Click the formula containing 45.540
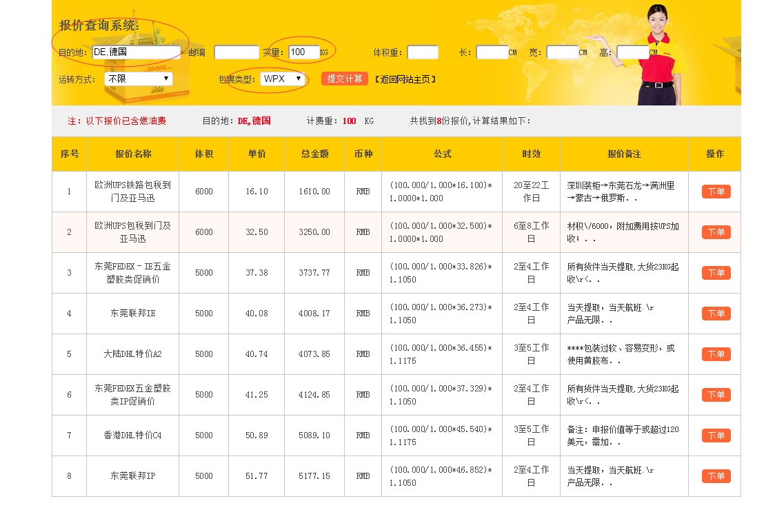The width and height of the screenshot is (775, 532). [441, 436]
